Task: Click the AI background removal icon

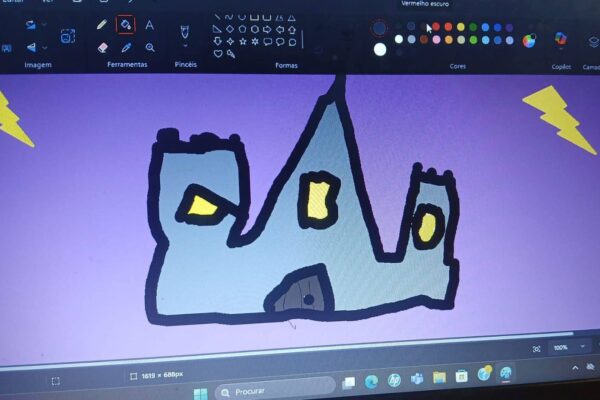Action: [x=67, y=37]
